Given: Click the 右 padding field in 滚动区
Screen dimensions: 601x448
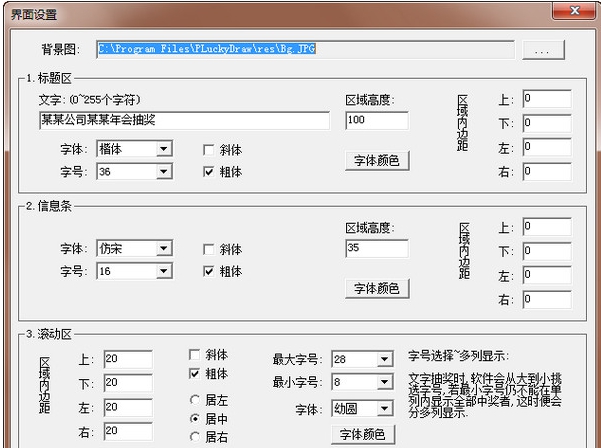Looking at the screenshot, I should pos(128,431).
